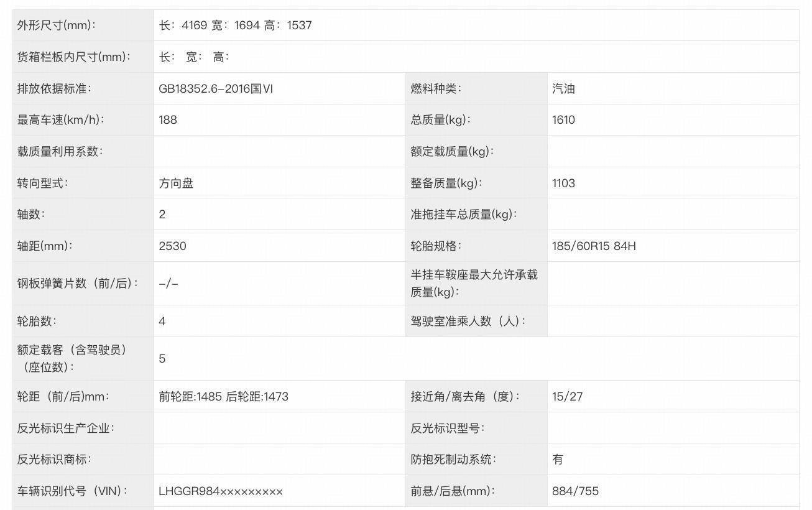Viewport: 812px width, 510px height.
Task: Select track width 前轮距:1485 后轮距:1473
Action: [x=224, y=397]
